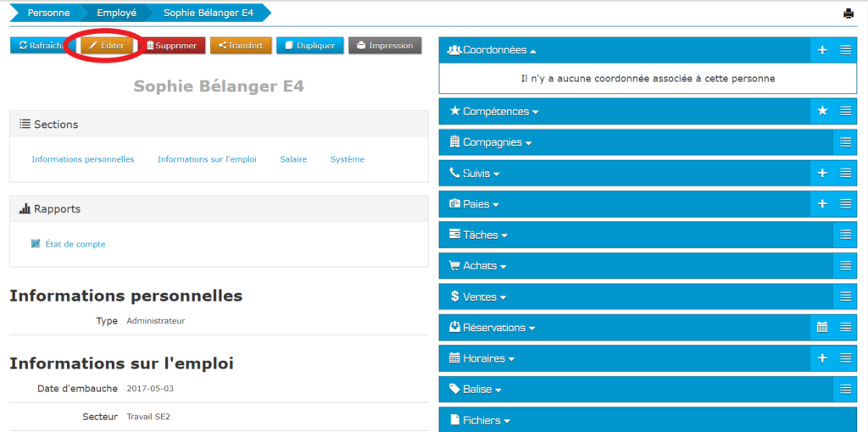Jump to Salaire section link

tap(293, 159)
